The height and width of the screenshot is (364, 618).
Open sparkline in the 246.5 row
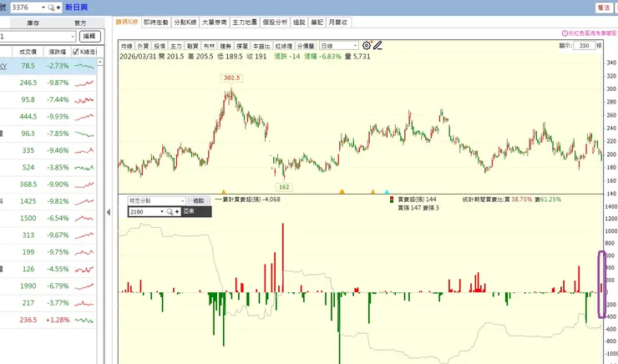pyautogui.click(x=84, y=83)
